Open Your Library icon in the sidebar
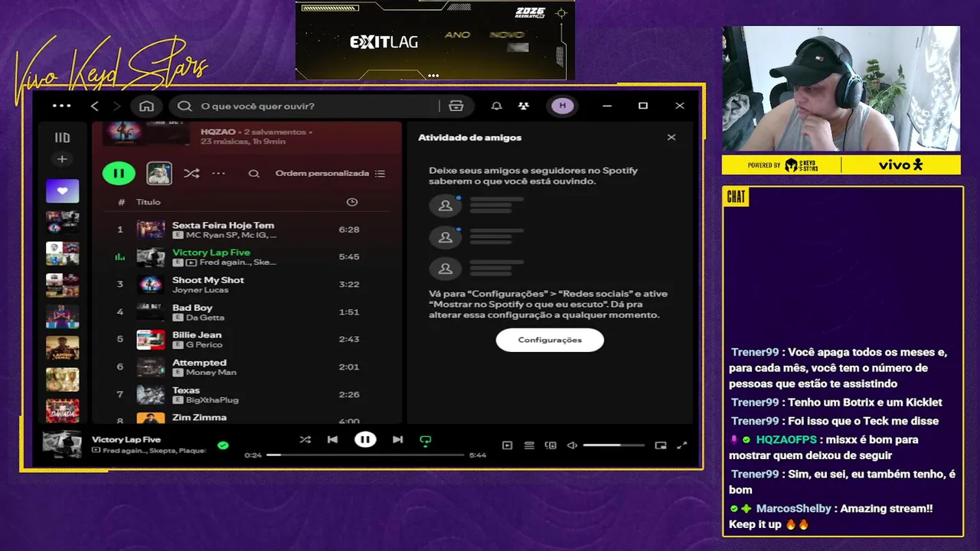Viewport: 980px width, 551px height. [x=62, y=138]
